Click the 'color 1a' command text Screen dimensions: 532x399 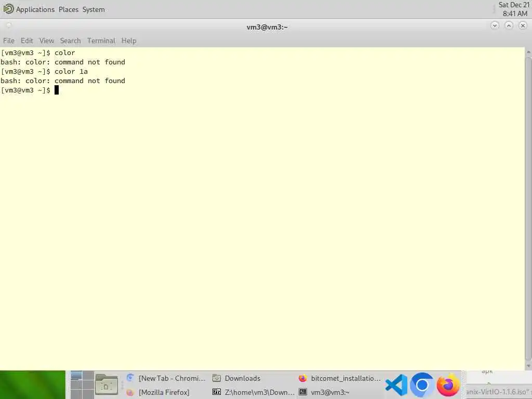click(x=71, y=72)
